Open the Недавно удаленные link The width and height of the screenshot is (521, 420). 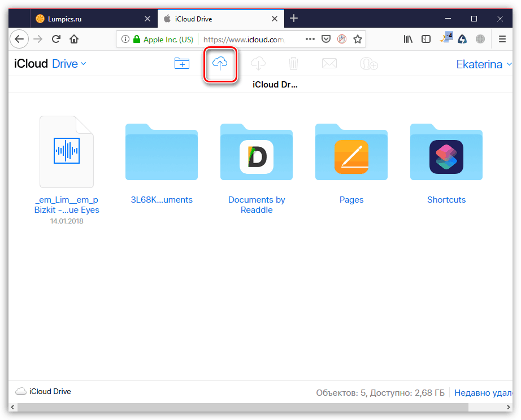tap(483, 392)
